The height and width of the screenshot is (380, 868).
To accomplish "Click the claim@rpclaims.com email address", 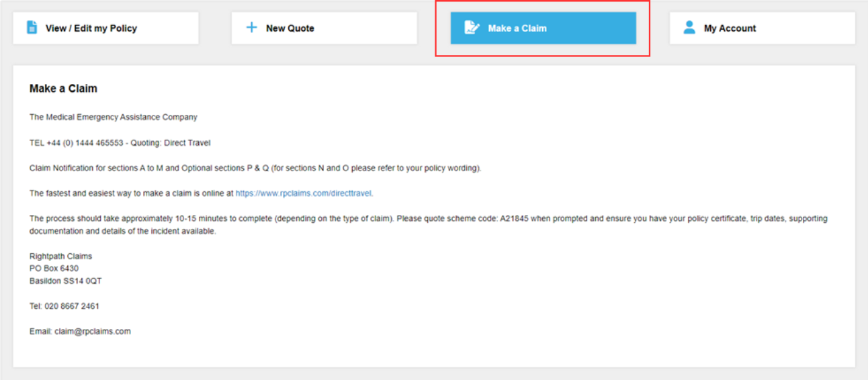I will pos(93,331).
